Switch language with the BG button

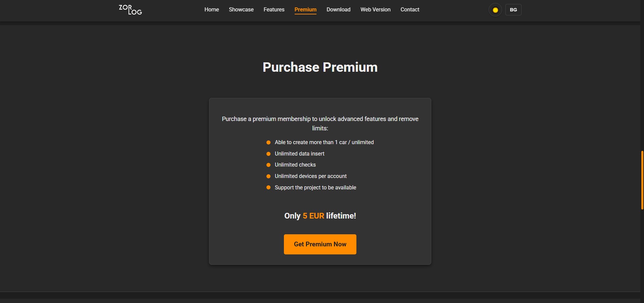(x=513, y=10)
